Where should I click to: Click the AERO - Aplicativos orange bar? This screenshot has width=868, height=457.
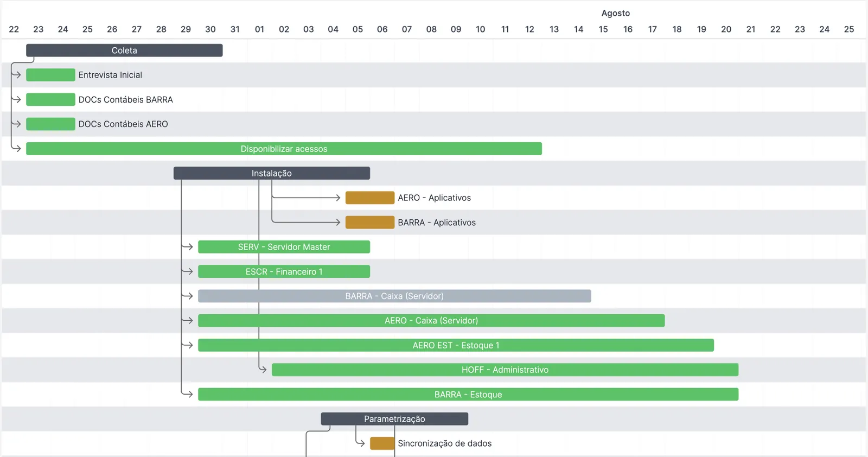(x=370, y=198)
